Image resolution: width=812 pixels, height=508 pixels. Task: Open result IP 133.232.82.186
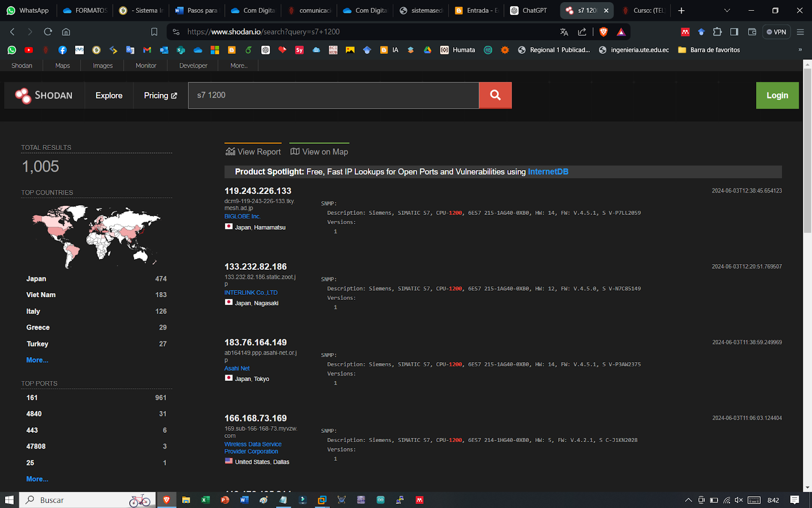click(x=255, y=267)
